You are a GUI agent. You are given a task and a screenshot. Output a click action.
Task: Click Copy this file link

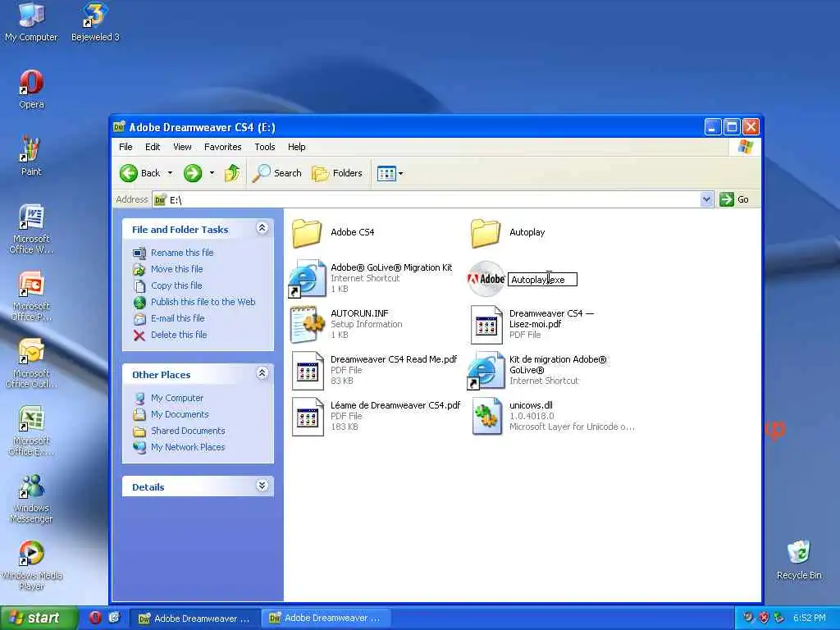point(176,285)
